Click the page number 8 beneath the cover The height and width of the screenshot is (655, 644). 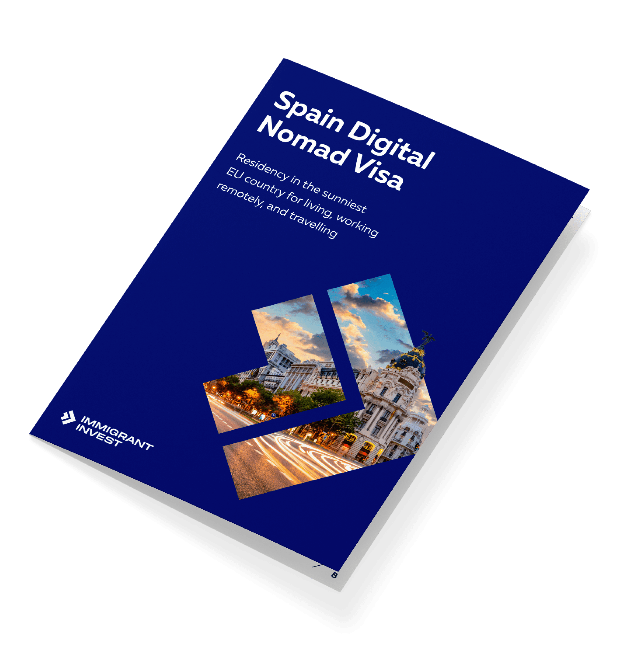tap(334, 575)
